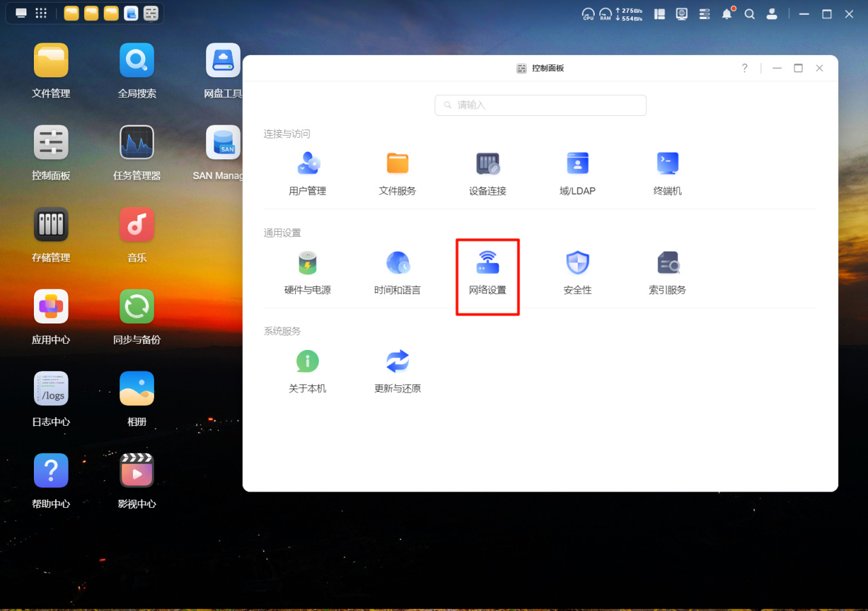
Task: Open 同步与备份 desktop app
Action: [x=137, y=317]
